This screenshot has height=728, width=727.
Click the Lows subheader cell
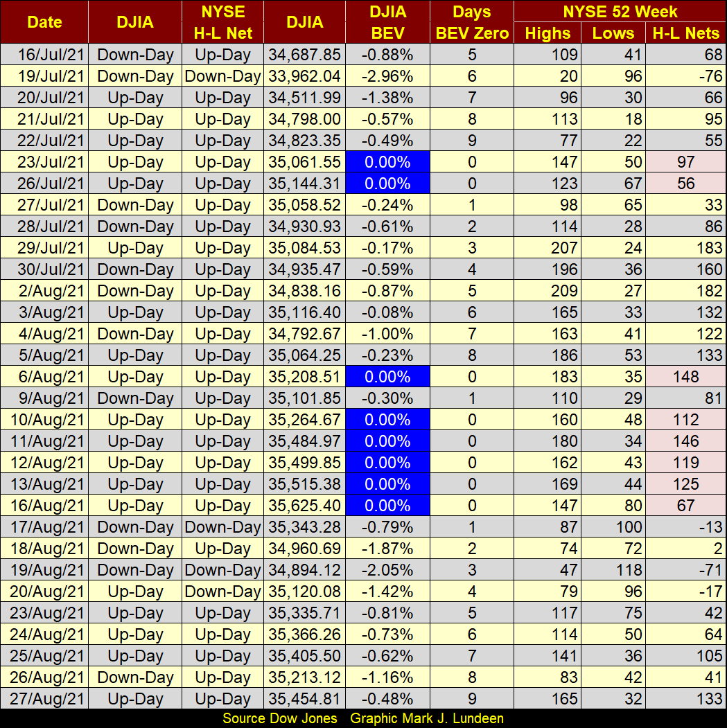(x=613, y=33)
